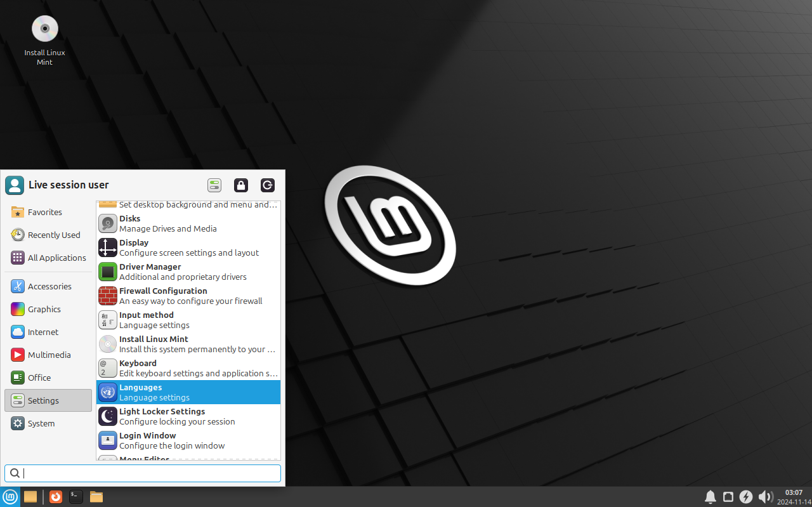This screenshot has width=812, height=507.
Task: Select the All Applications category
Action: tap(48, 258)
